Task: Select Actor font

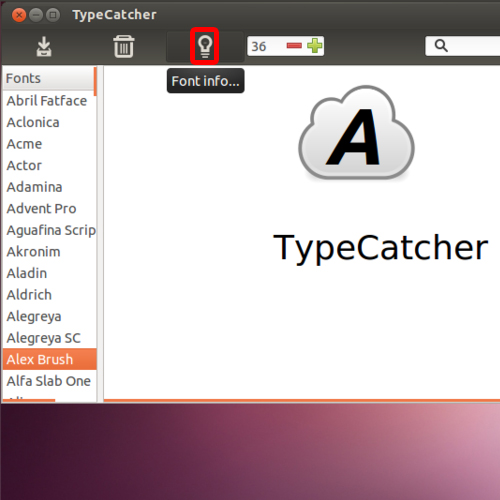Action: pyautogui.click(x=49, y=165)
